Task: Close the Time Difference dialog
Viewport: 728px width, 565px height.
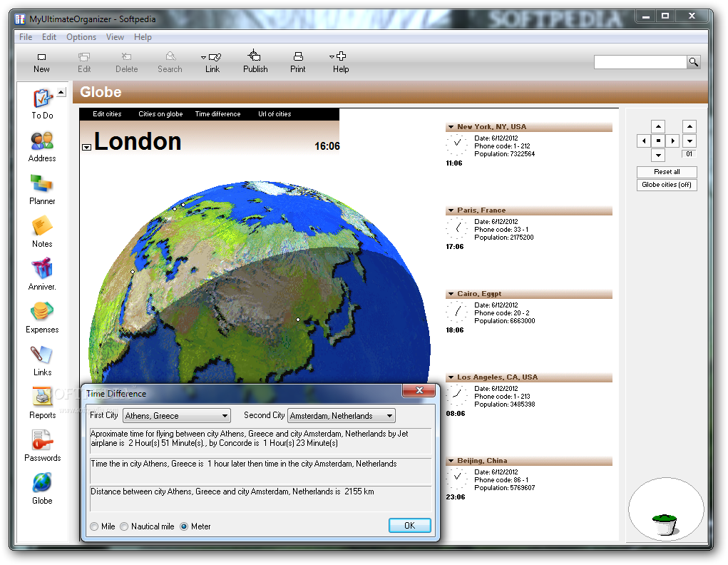Action: [419, 390]
